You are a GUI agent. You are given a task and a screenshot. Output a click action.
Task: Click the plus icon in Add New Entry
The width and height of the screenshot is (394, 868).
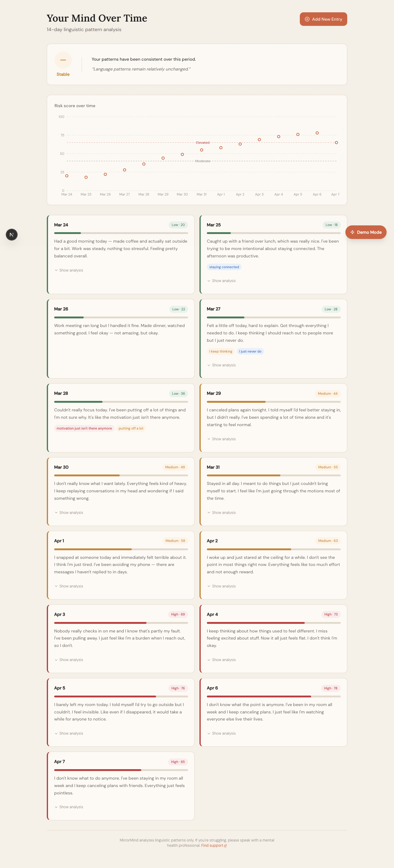coord(307,19)
